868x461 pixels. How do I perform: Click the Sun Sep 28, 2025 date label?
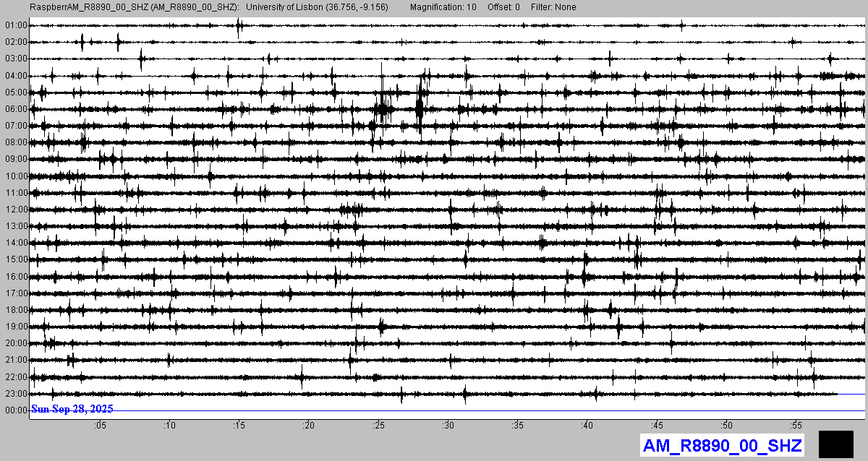tap(72, 409)
